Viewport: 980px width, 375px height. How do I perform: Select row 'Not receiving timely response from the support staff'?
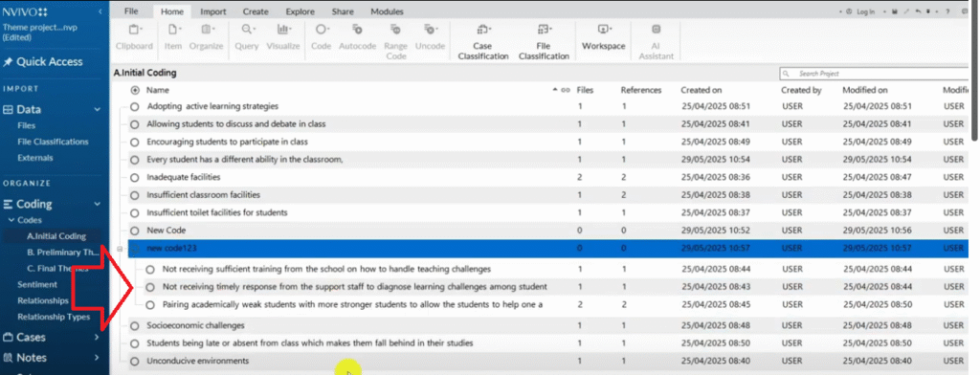coord(548,287)
